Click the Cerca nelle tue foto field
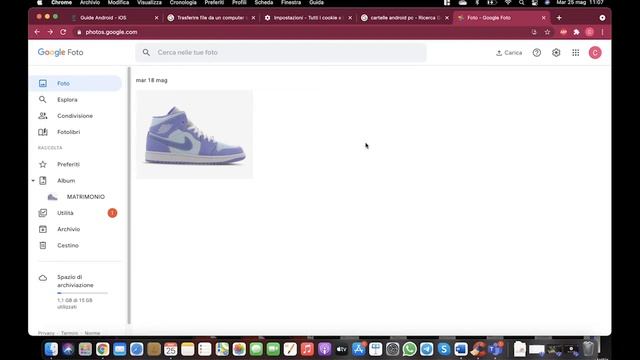The height and width of the screenshot is (360, 640). pyautogui.click(x=281, y=52)
